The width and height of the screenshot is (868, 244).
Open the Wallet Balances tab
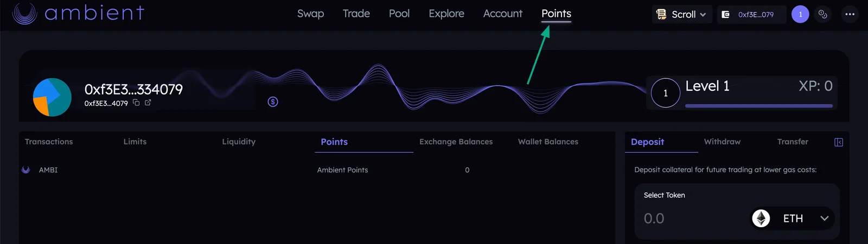coord(548,142)
